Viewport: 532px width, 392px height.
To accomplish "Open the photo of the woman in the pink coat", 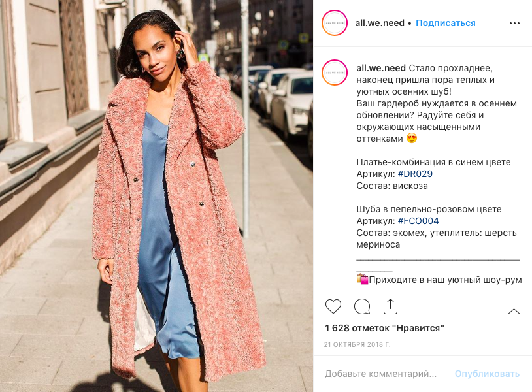I will (x=156, y=196).
